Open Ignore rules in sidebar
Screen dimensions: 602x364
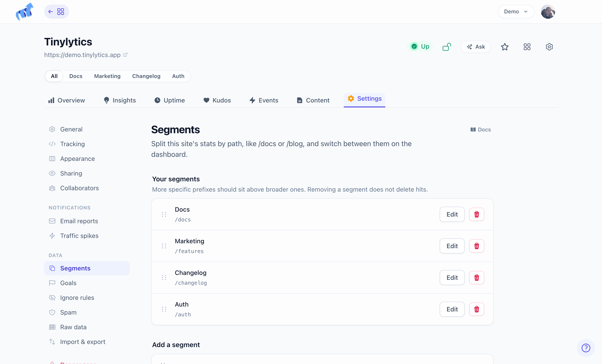(x=87, y=298)
